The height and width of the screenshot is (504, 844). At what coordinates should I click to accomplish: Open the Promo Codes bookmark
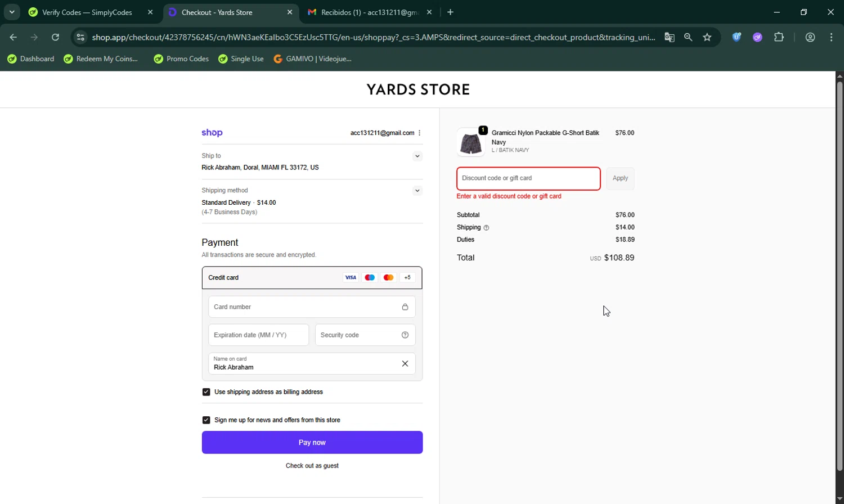point(181,58)
